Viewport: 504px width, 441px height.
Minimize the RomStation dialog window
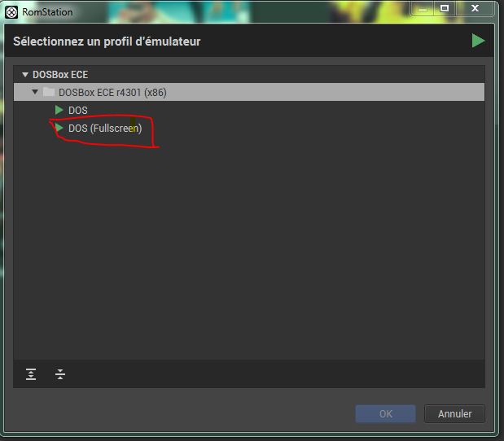pyautogui.click(x=419, y=8)
